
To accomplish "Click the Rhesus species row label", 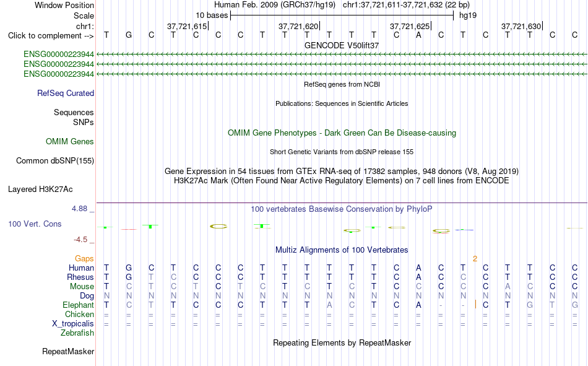I will (x=80, y=277).
